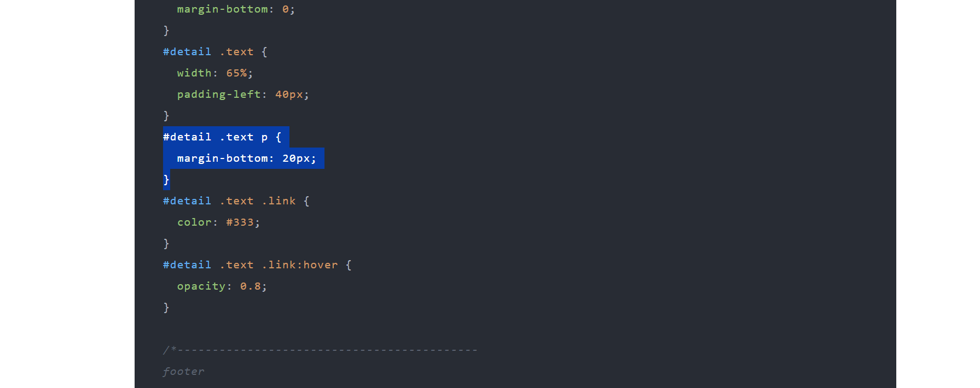
Task: Click the highlighted "#detail .text p {" selector
Action: [x=222, y=137]
